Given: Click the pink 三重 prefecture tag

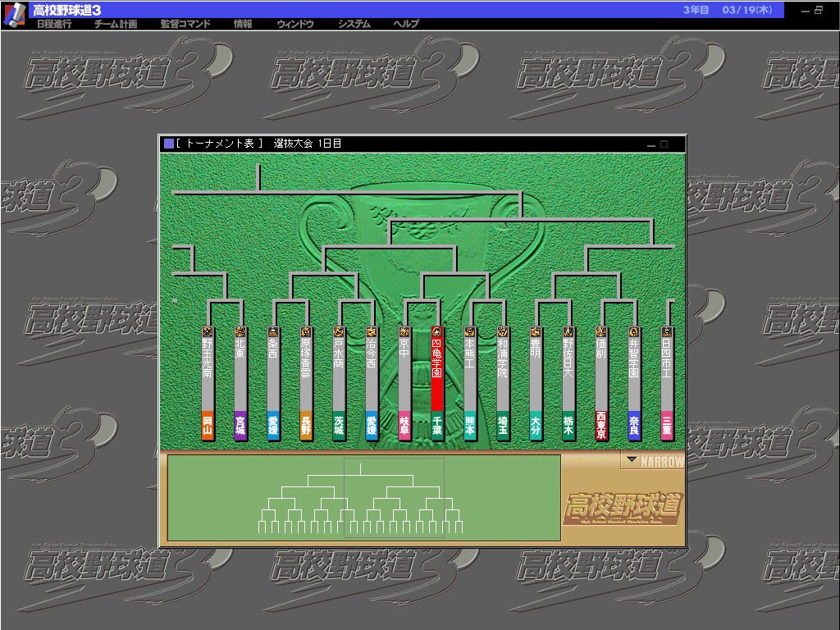Looking at the screenshot, I should coord(666,426).
